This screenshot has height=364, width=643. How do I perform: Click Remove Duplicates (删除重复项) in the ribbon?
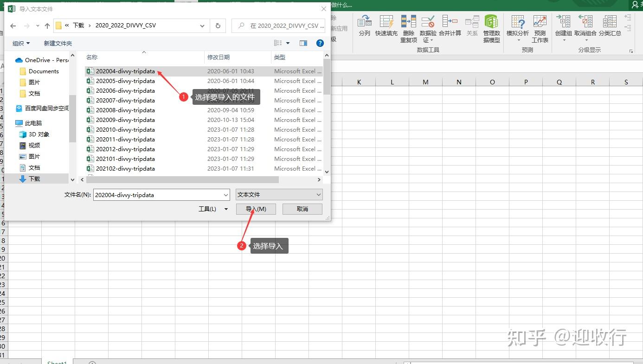(x=409, y=29)
